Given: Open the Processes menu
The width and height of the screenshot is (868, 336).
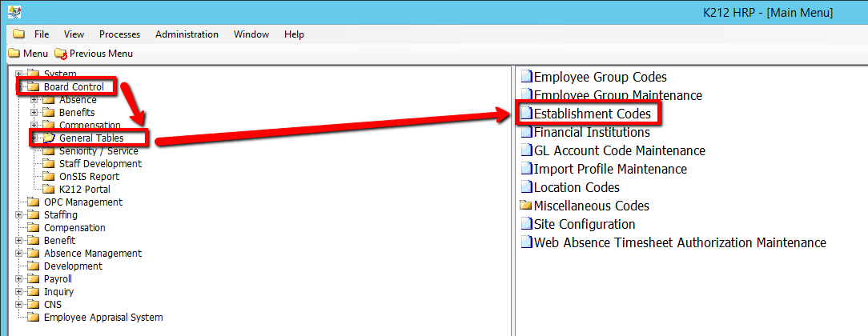Looking at the screenshot, I should [x=119, y=34].
